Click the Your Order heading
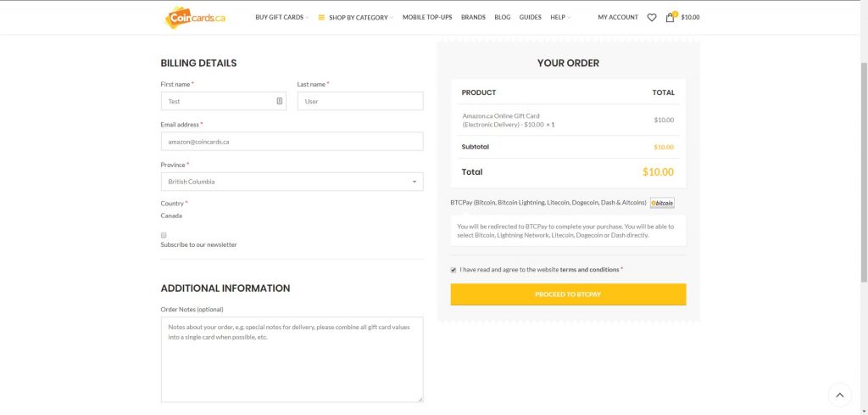Screen dimensions: 868x415 tap(568, 63)
